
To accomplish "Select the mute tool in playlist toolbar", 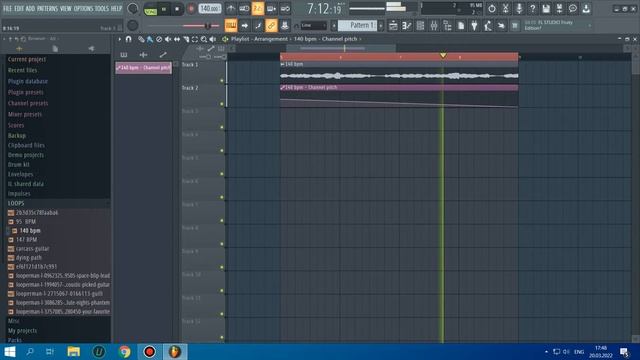I will pos(168,39).
